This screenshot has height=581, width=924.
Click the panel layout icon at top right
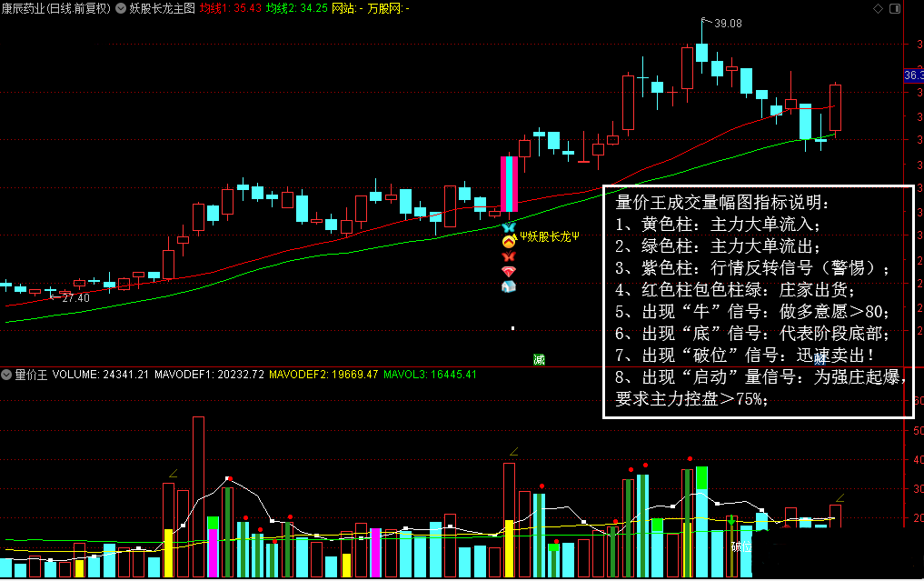895,8
